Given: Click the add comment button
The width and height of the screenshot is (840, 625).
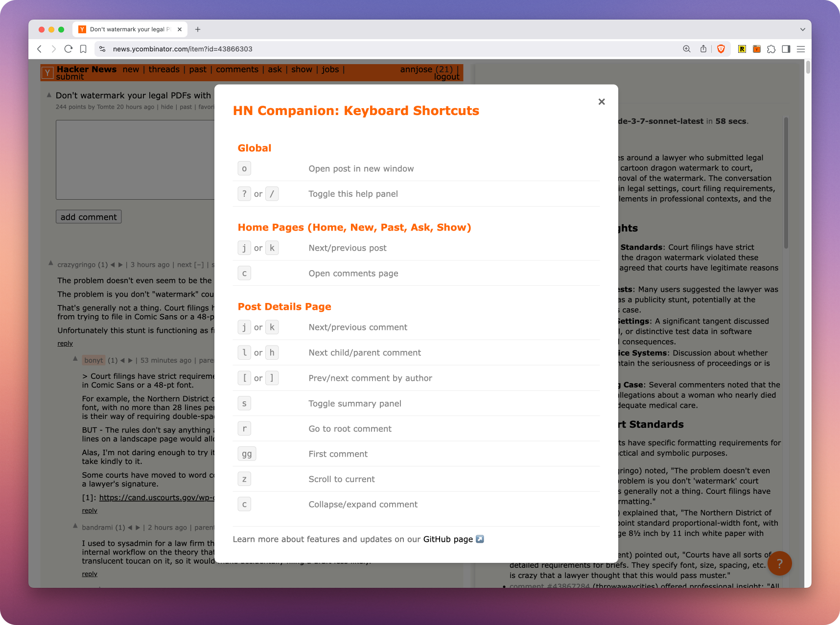Looking at the screenshot, I should tap(89, 217).
